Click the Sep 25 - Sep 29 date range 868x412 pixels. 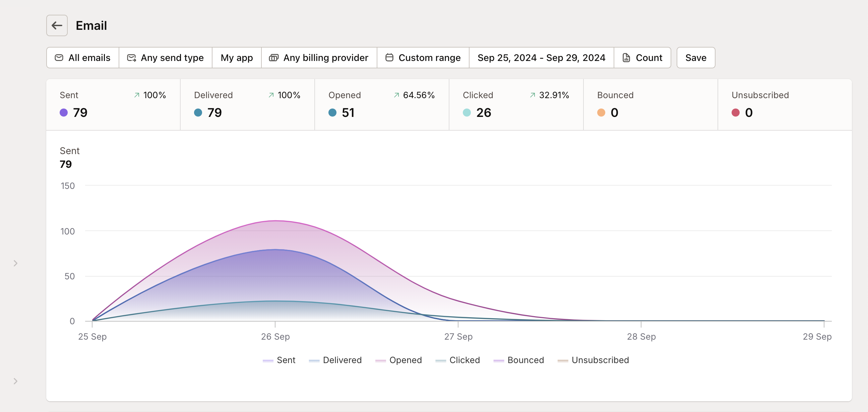point(541,58)
